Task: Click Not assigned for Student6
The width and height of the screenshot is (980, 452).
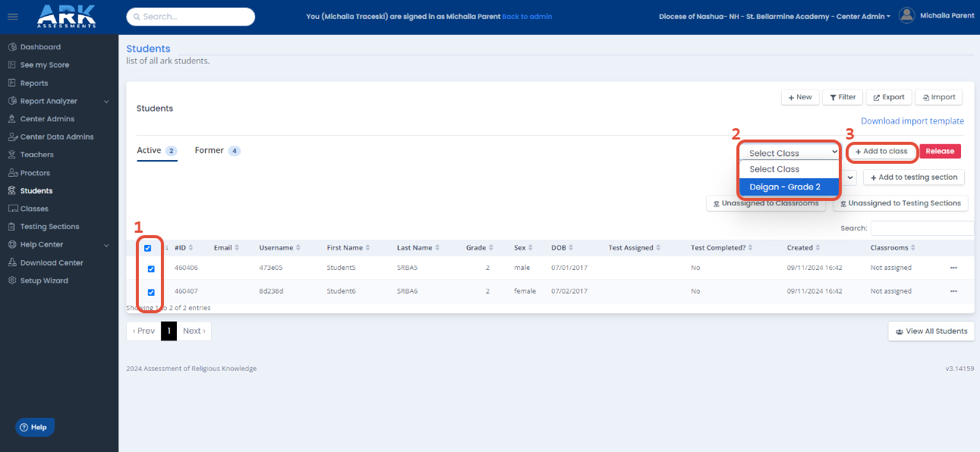Action: pyautogui.click(x=890, y=291)
